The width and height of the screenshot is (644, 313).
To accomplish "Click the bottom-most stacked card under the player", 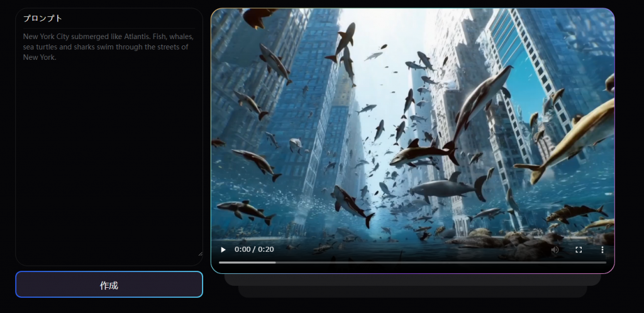I will point(413,292).
